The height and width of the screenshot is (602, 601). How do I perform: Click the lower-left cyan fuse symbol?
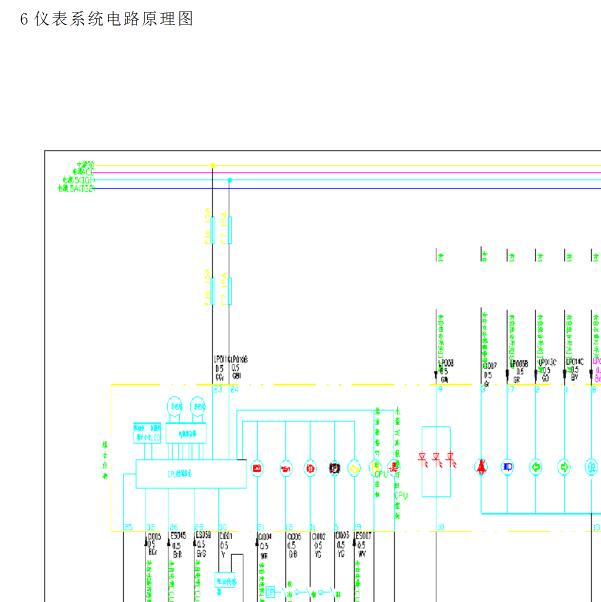click(212, 291)
